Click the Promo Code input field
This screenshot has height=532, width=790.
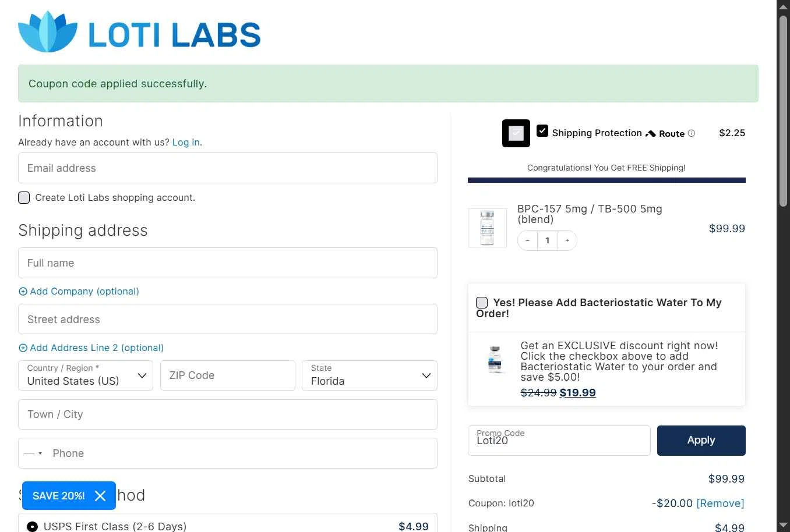click(559, 441)
